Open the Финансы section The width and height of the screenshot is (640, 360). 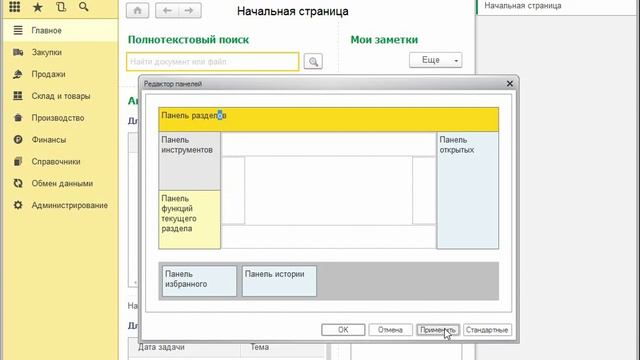(60, 140)
